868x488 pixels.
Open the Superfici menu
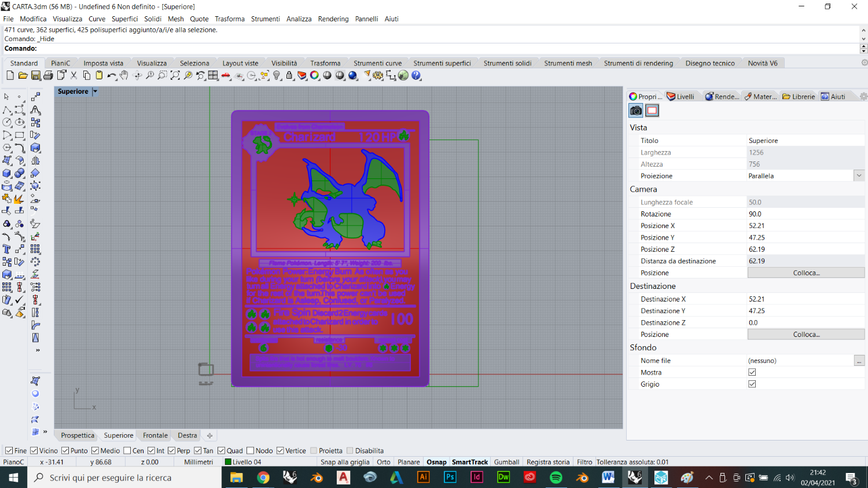[124, 19]
